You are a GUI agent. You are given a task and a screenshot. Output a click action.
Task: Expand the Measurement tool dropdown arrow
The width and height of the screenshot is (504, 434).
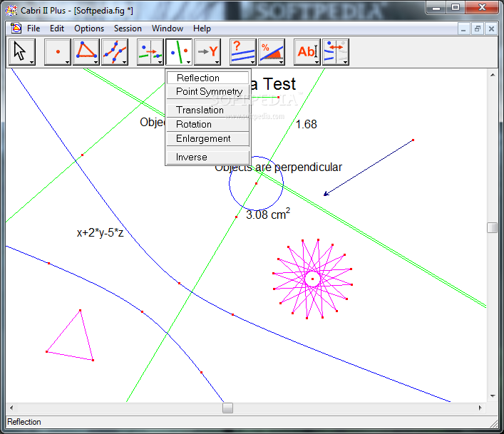pyautogui.click(x=282, y=62)
